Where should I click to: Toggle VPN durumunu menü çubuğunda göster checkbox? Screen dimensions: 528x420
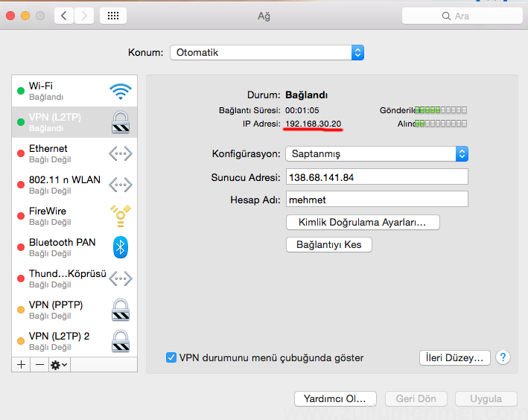(171, 357)
